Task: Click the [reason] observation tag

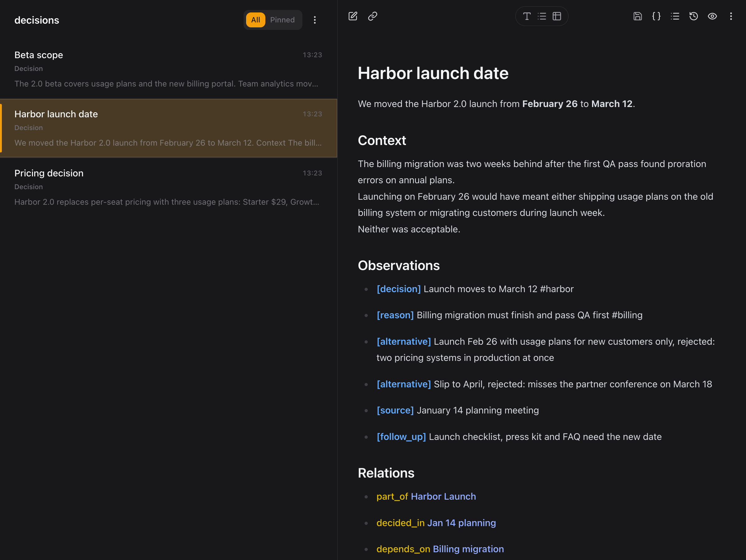Action: pos(395,315)
